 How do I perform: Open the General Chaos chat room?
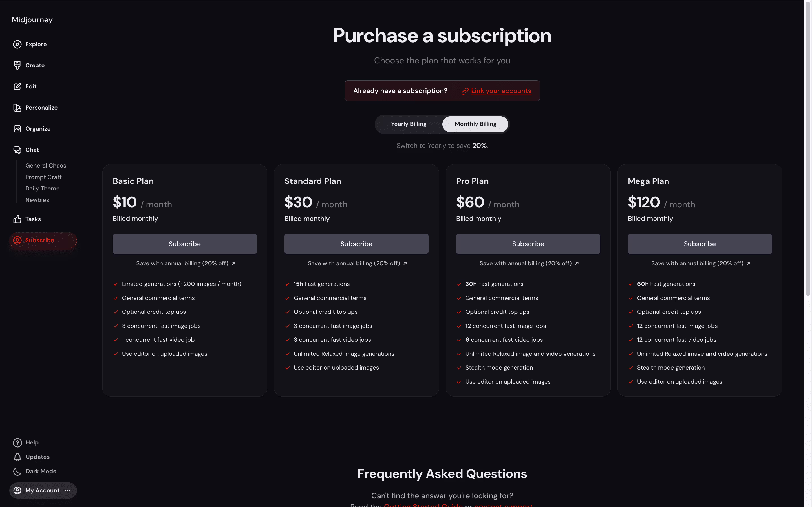(46, 166)
